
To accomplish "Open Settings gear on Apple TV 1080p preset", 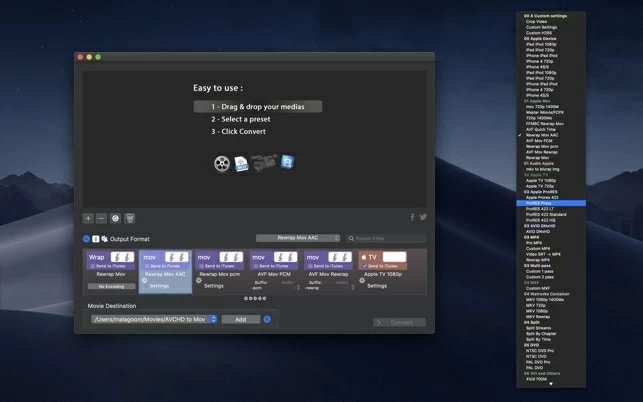I will pyautogui.click(x=361, y=285).
